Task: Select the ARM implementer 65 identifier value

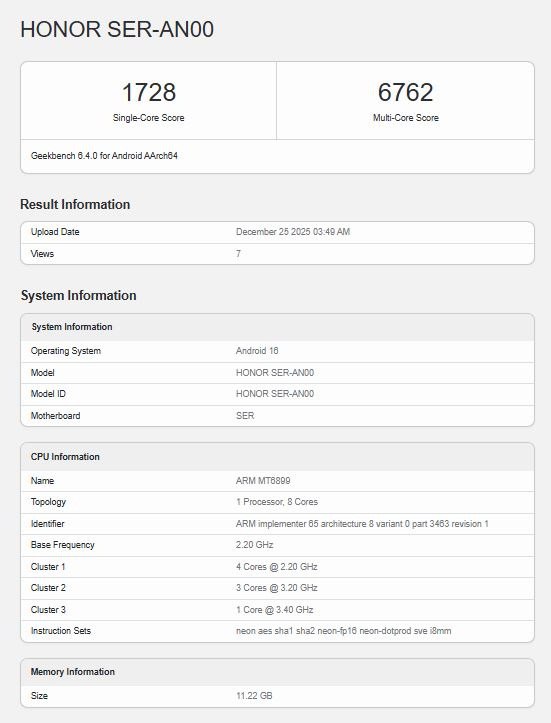Action: (362, 524)
